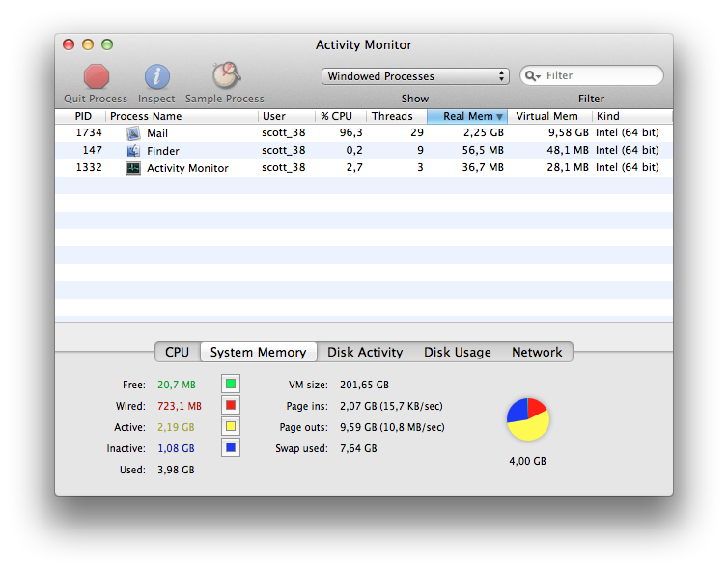Sort by the Kind column header
728x572 pixels.
point(632,116)
